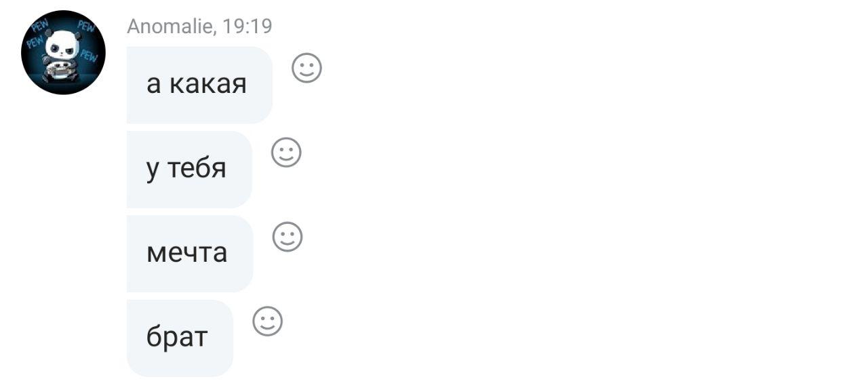The width and height of the screenshot is (868, 392).
Task: Click the word "какая" in first message
Action: [208, 85]
